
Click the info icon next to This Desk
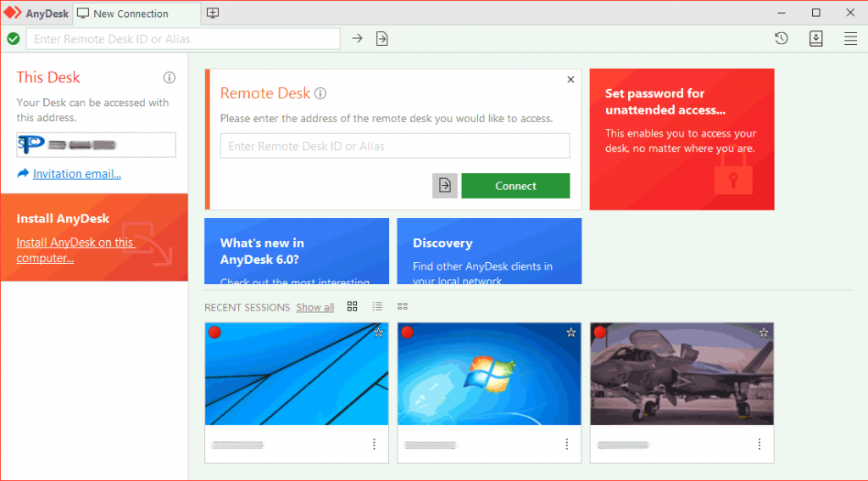tap(170, 78)
